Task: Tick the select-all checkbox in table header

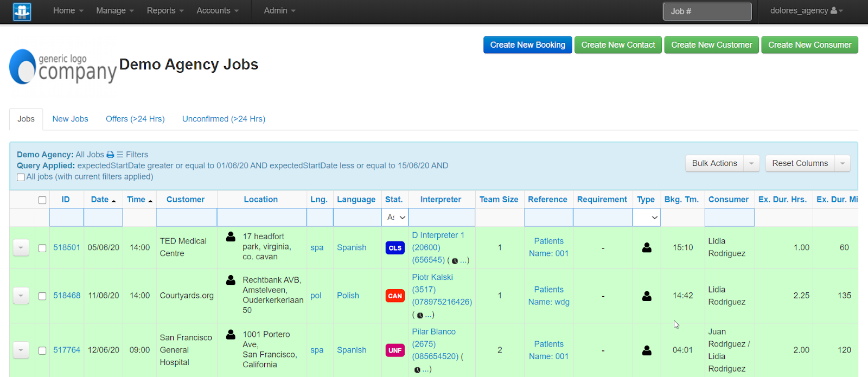Action: [x=42, y=200]
